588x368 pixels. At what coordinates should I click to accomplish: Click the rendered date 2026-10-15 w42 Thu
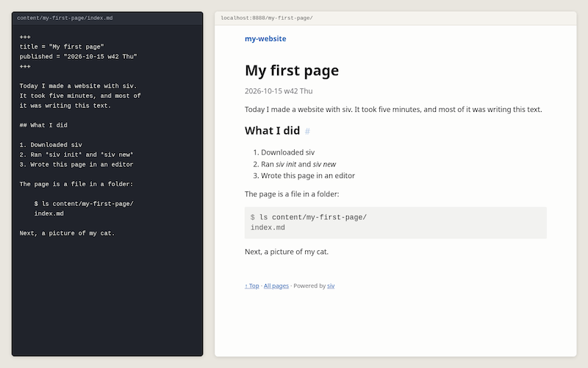tap(279, 91)
